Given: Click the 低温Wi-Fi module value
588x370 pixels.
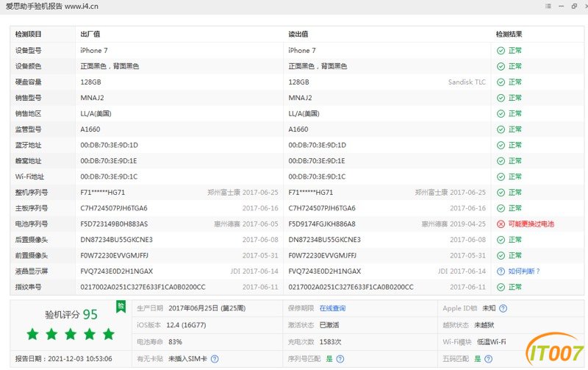Looking at the screenshot, I should (x=491, y=342).
